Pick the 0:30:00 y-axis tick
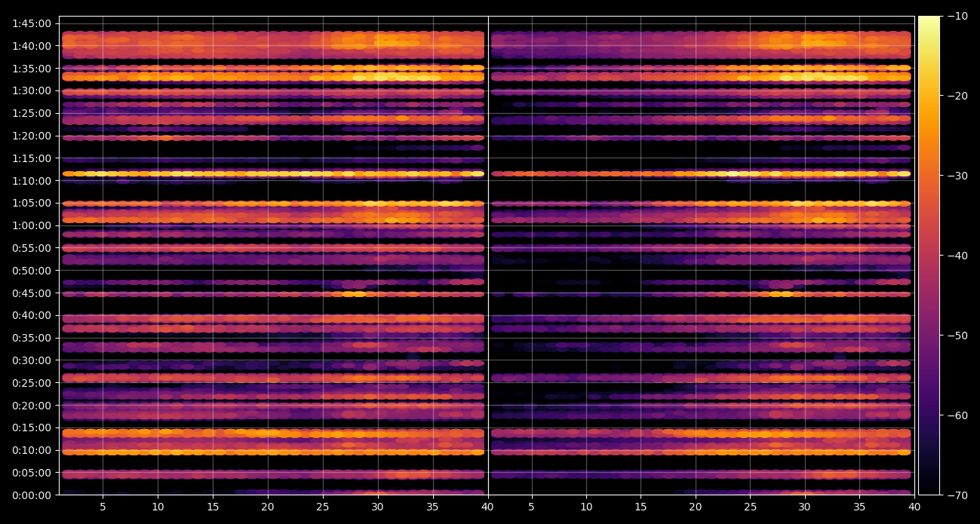The height and width of the screenshot is (524, 980). click(32, 360)
